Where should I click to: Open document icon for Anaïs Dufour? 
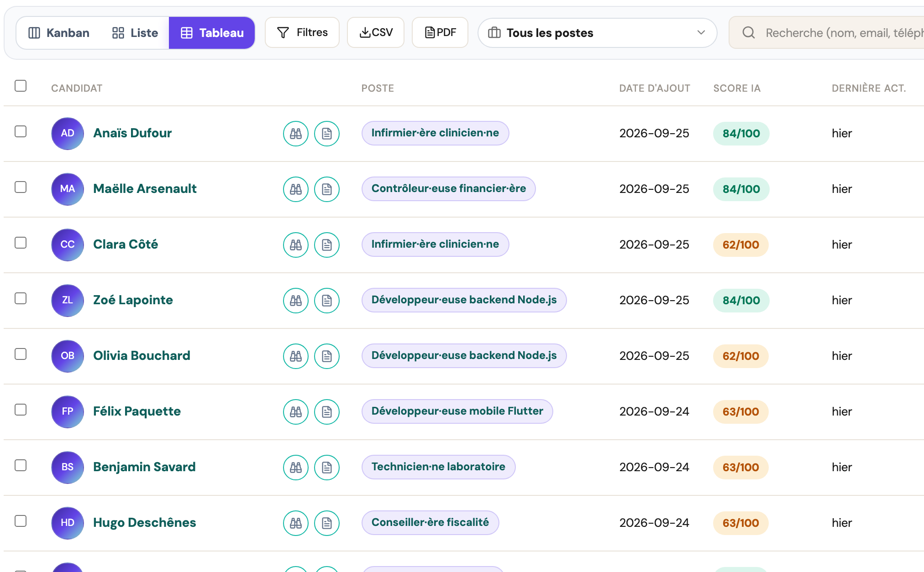pos(327,134)
